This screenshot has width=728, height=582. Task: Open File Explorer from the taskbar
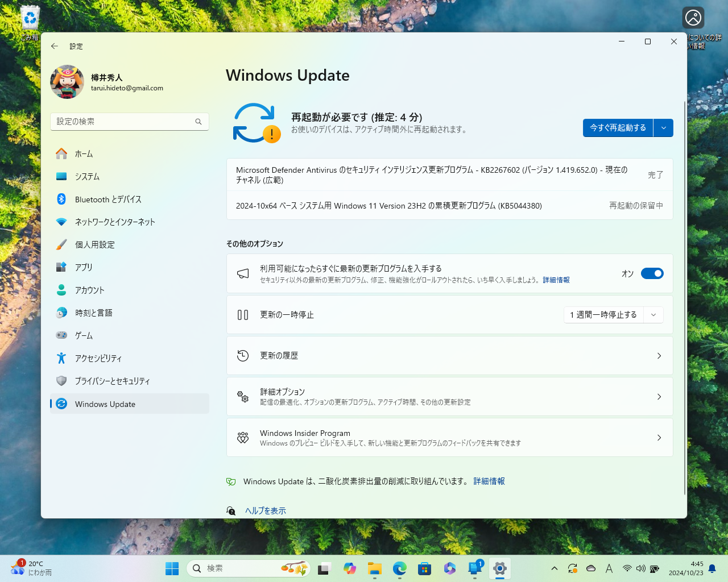pyautogui.click(x=375, y=568)
